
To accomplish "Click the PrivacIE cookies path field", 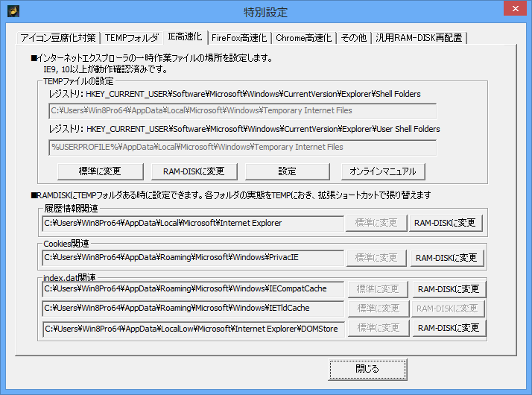I will [192, 258].
